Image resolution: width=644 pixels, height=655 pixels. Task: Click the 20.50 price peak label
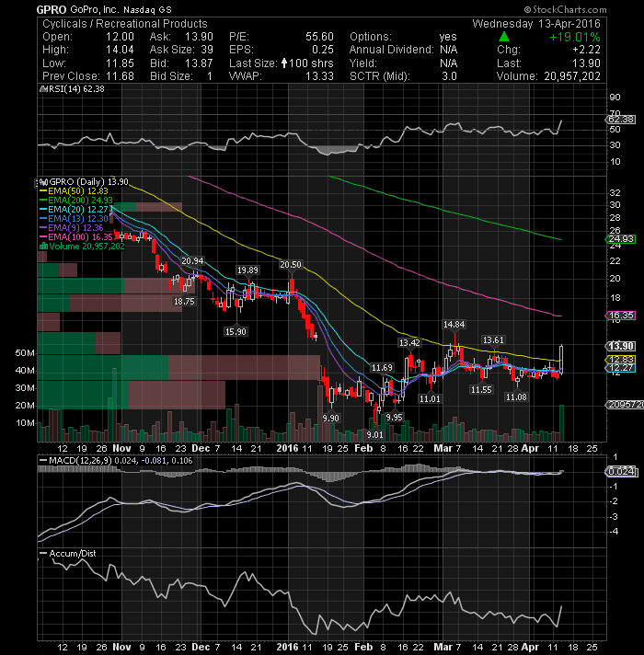click(291, 265)
